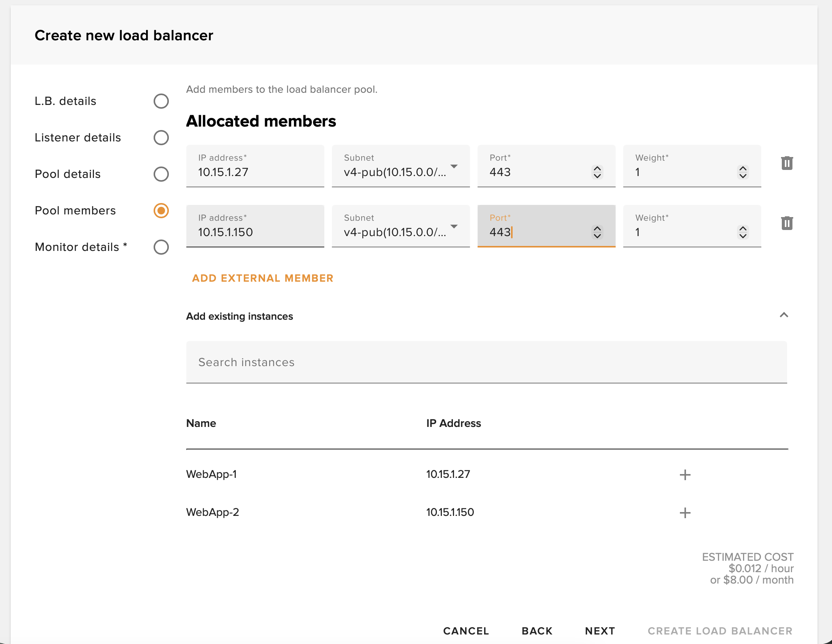Cancel the load balancer creation
Screen dimensions: 832x644
point(465,631)
